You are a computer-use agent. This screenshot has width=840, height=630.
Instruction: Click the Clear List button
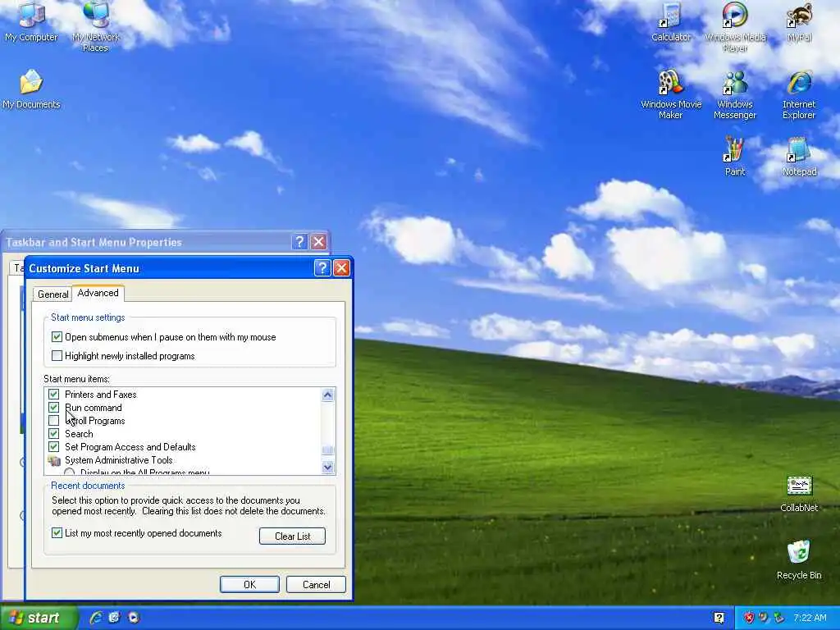[x=293, y=536]
